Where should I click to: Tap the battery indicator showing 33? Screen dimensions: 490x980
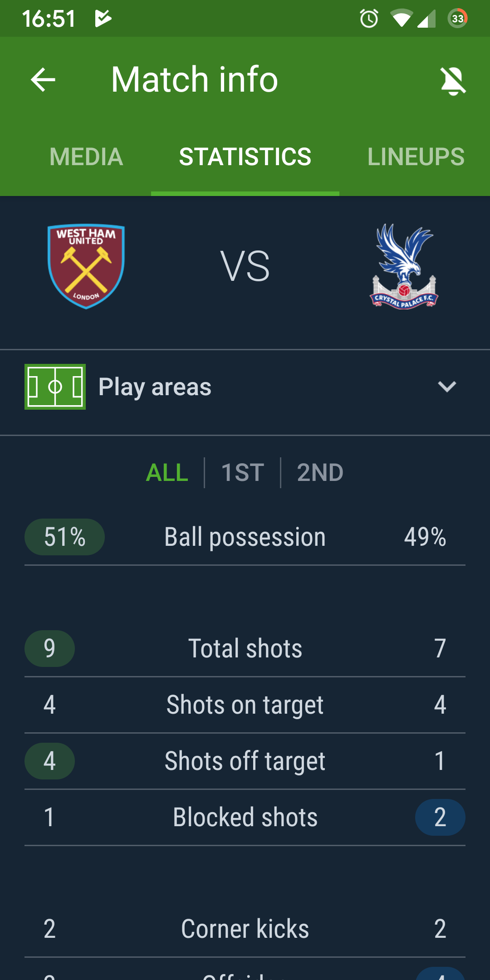458,19
